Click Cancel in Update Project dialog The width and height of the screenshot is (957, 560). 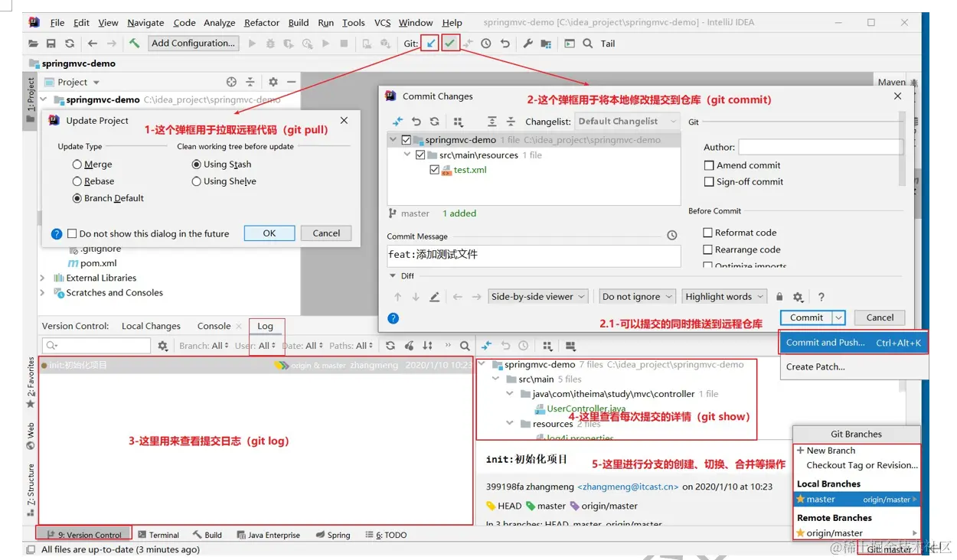pos(326,233)
